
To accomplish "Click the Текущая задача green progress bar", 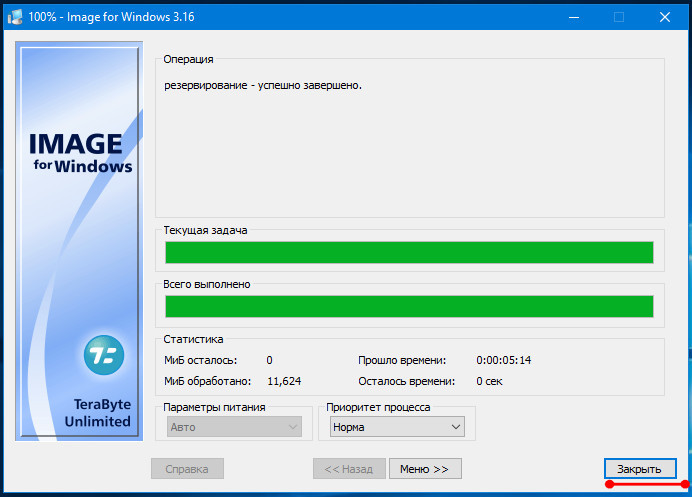I will [409, 252].
